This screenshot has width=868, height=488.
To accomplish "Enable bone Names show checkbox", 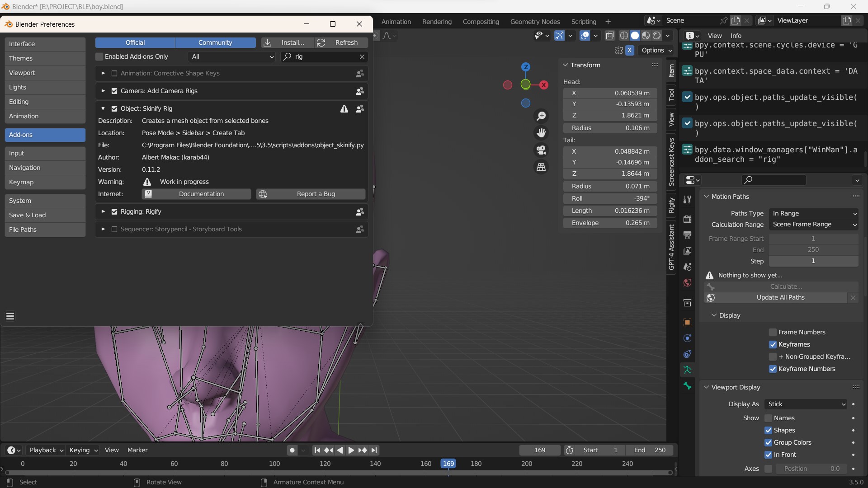I will (x=768, y=418).
